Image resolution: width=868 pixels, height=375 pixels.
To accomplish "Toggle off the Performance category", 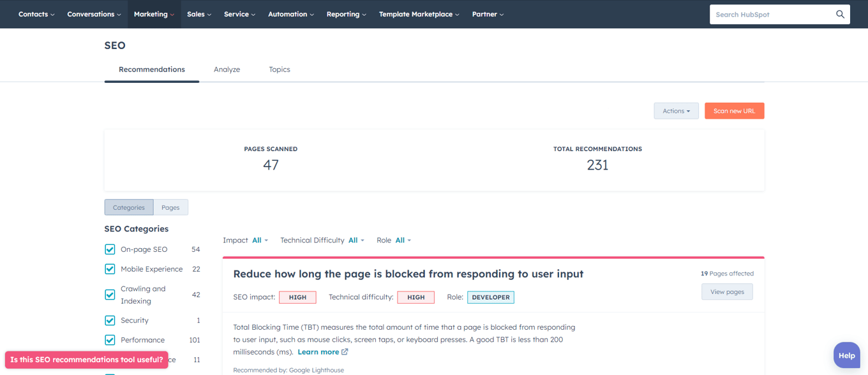I will (110, 340).
